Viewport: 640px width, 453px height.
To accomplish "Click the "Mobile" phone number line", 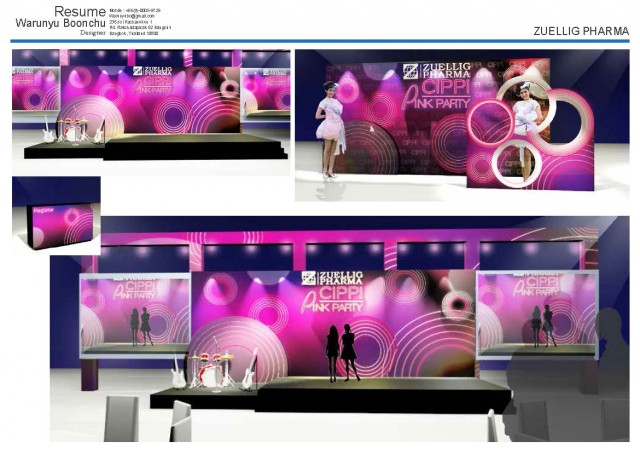I will tap(135, 11).
